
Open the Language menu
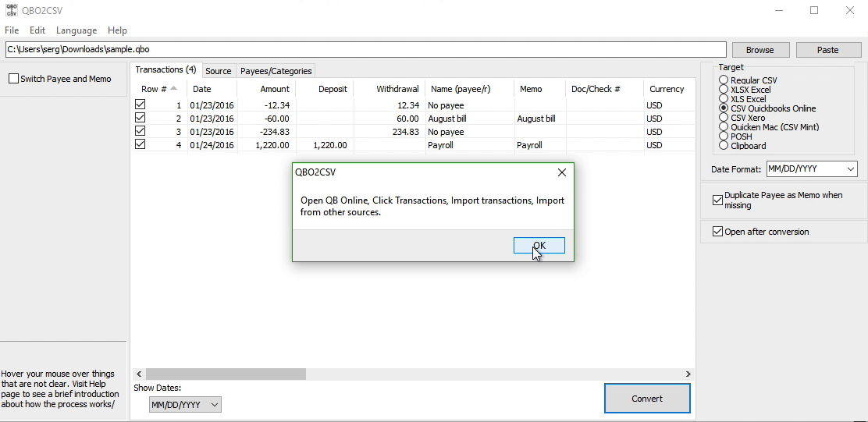pos(76,30)
